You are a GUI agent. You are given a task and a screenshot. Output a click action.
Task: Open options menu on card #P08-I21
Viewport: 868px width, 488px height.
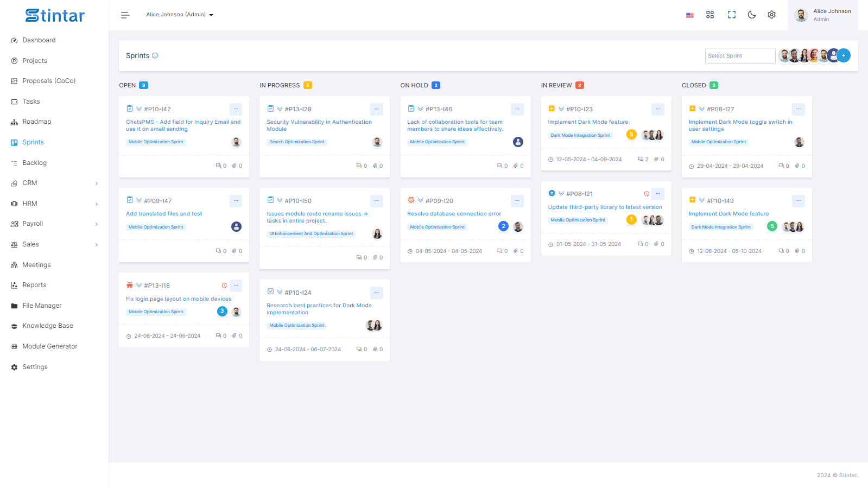click(x=658, y=194)
